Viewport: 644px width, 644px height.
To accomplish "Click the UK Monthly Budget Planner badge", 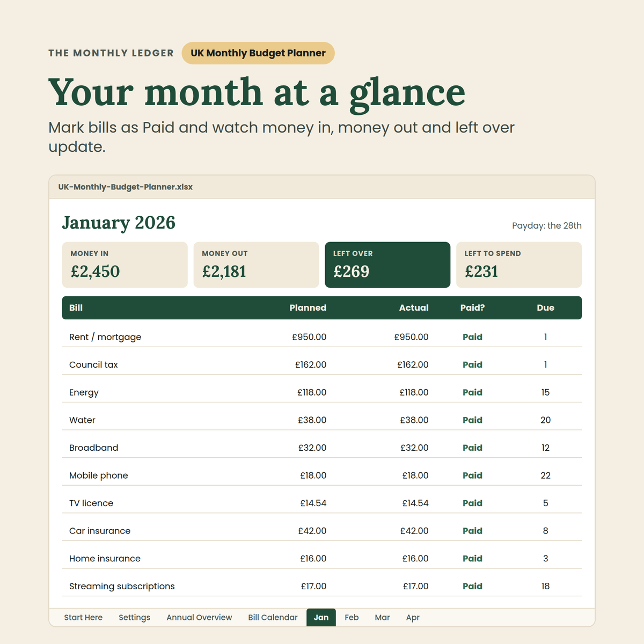I will 258,53.
